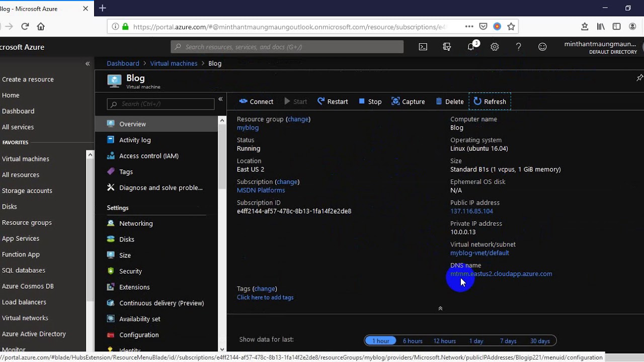Open the feedback smiley icon

tap(542, 47)
